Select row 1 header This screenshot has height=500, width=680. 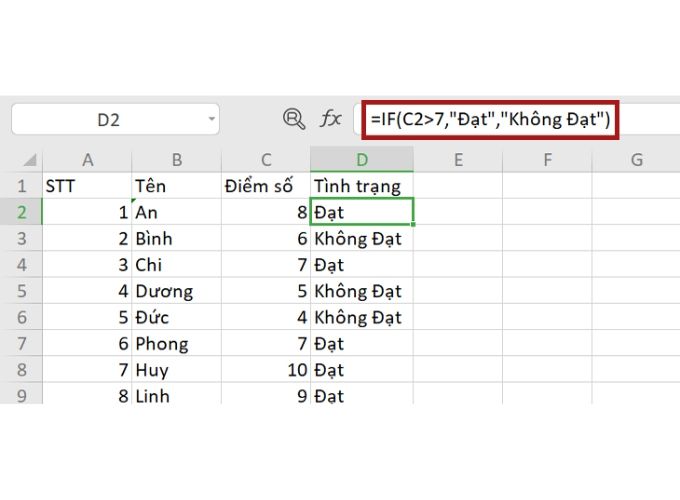[22, 186]
